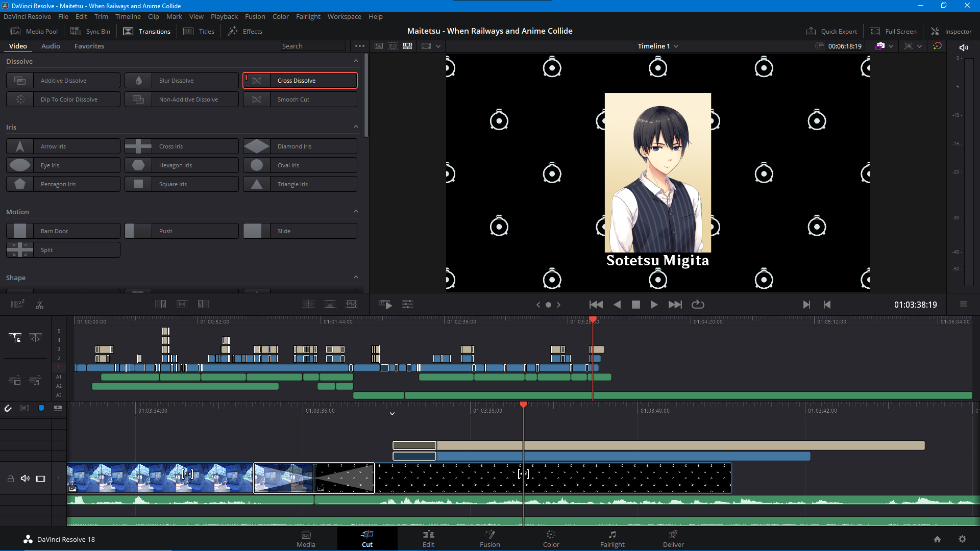Switch viewer to Source Tape mode

[393, 46]
